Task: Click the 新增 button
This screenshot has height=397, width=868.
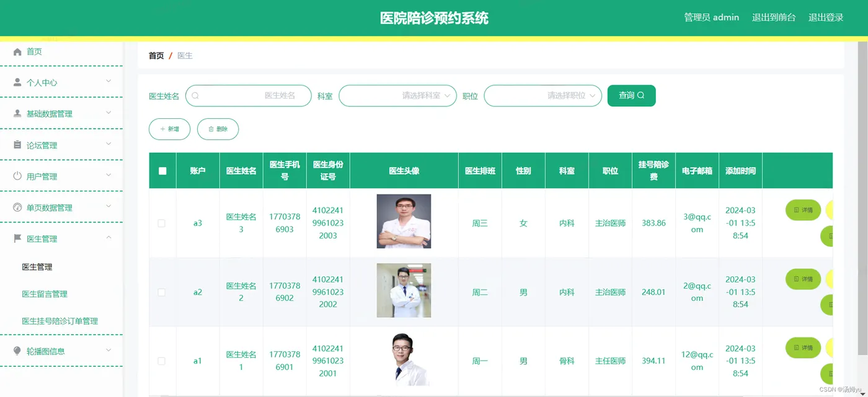Action: [169, 129]
